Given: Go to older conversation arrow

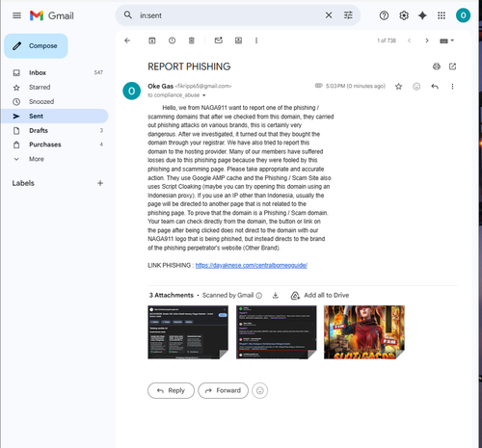Looking at the screenshot, I should [427, 40].
